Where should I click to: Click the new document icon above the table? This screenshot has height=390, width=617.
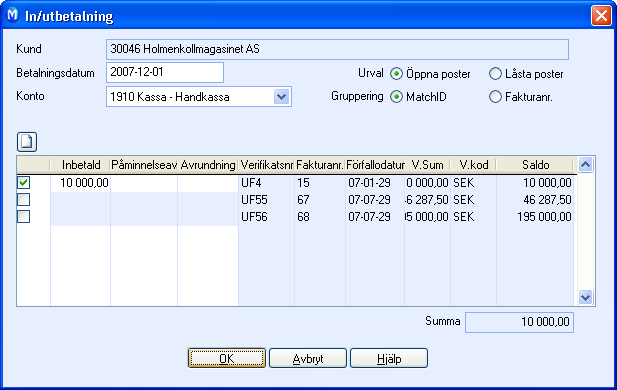(27, 142)
